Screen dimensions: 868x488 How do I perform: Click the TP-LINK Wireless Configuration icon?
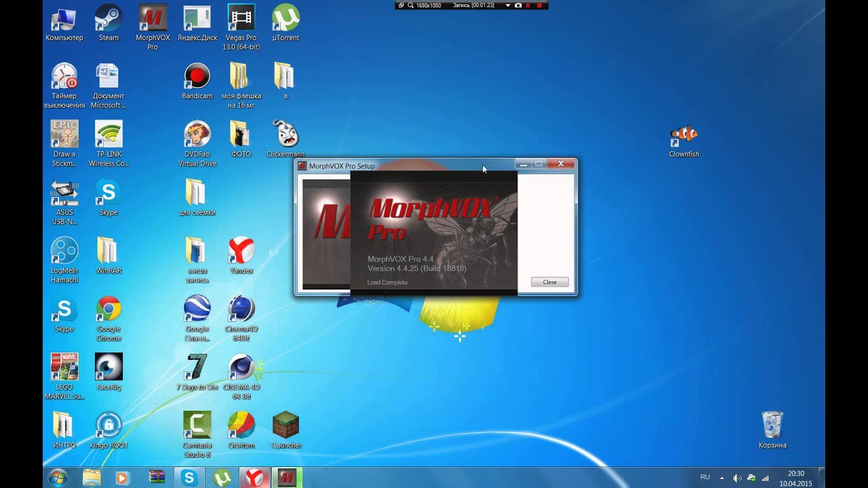pos(108,144)
